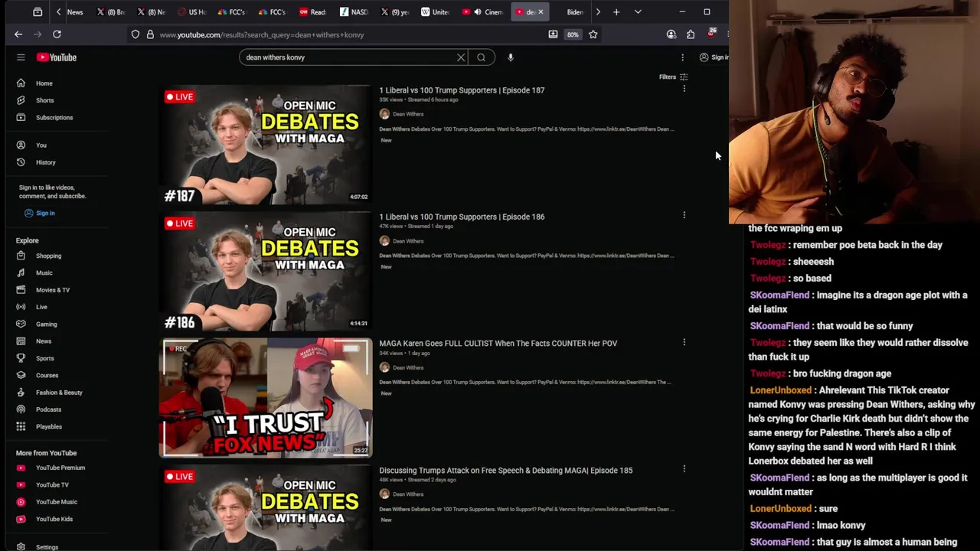The width and height of the screenshot is (980, 551).
Task: Open Episode 187 video thumbnail
Action: 266,145
